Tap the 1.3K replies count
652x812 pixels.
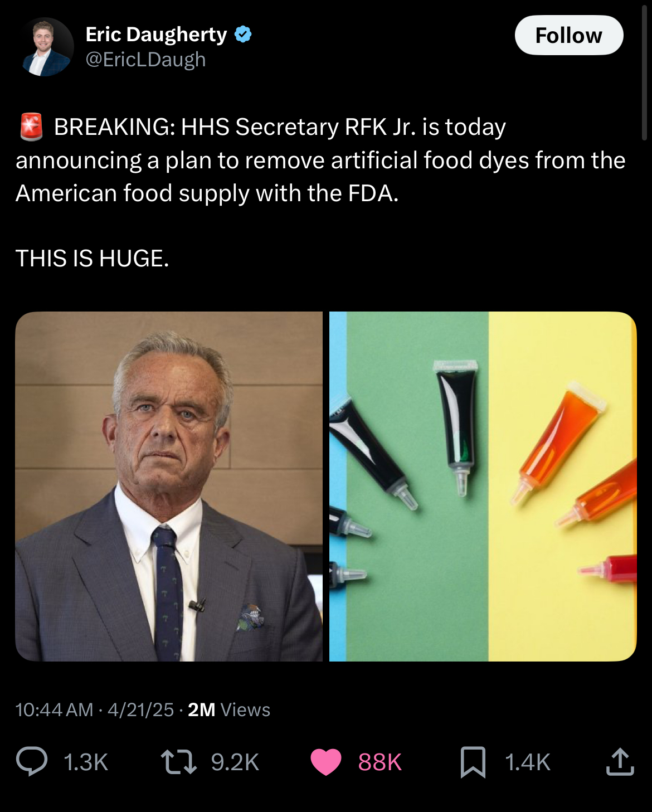click(x=86, y=762)
